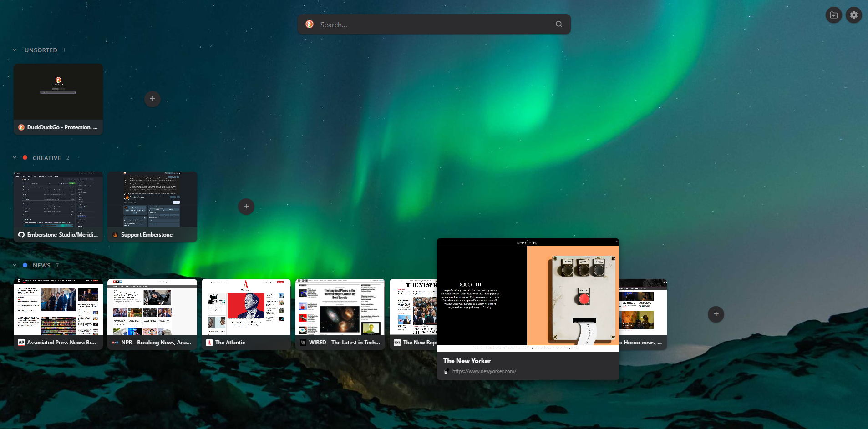
Task: Click the WIRED favicon on the WIRED card
Action: tap(303, 343)
